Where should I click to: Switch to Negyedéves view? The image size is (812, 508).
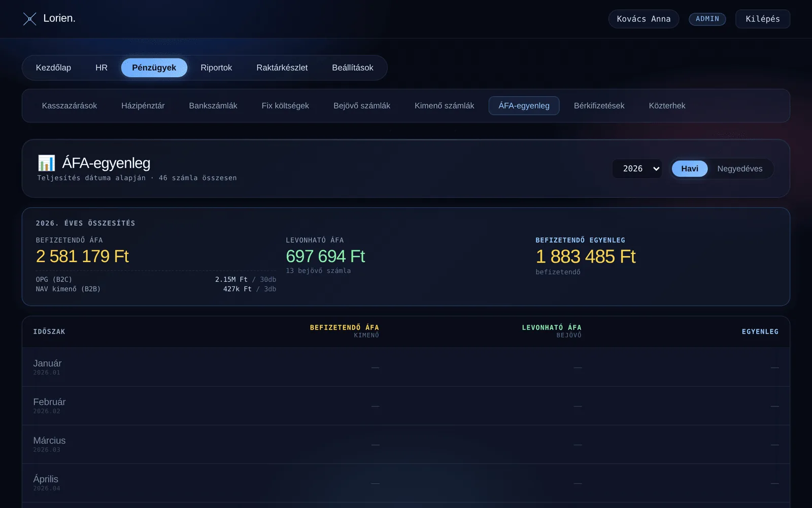click(x=739, y=169)
